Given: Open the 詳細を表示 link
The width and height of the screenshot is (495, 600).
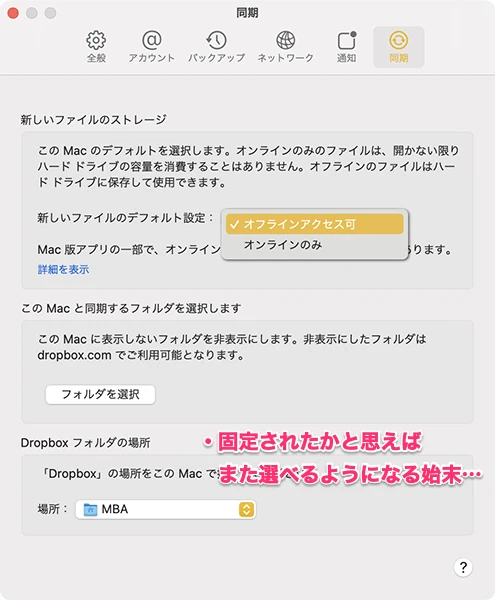Looking at the screenshot, I should 64,269.
